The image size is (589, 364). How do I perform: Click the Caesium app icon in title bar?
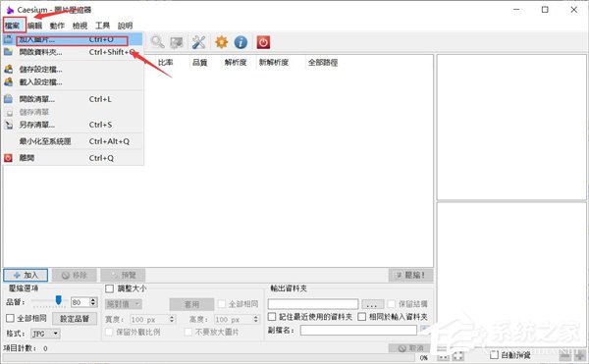10,10
